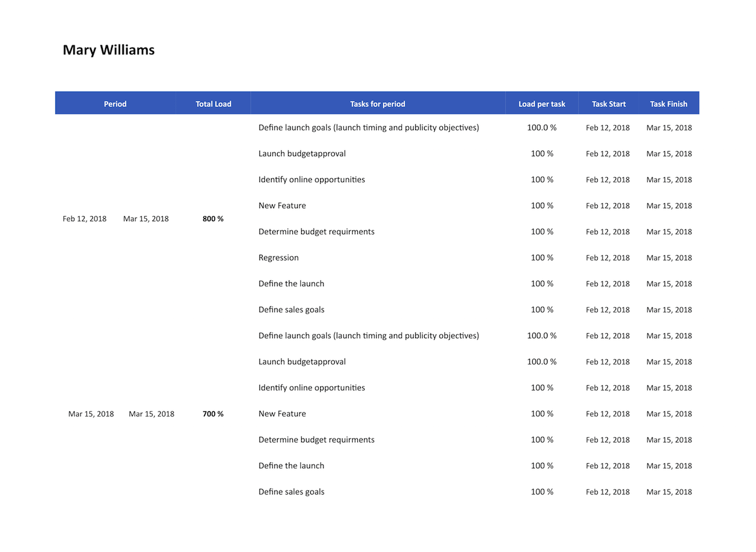
Task: Click the "Load per task" column header
Action: (542, 104)
